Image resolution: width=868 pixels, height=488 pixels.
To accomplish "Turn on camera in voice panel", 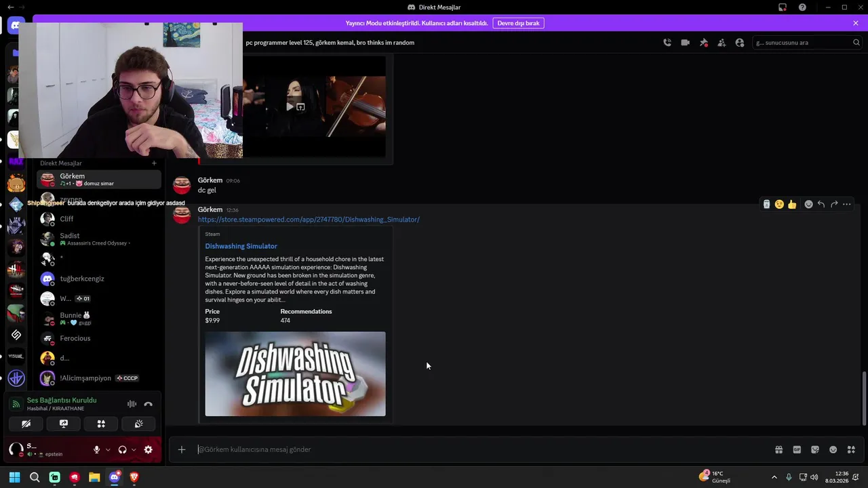I will 26,424.
